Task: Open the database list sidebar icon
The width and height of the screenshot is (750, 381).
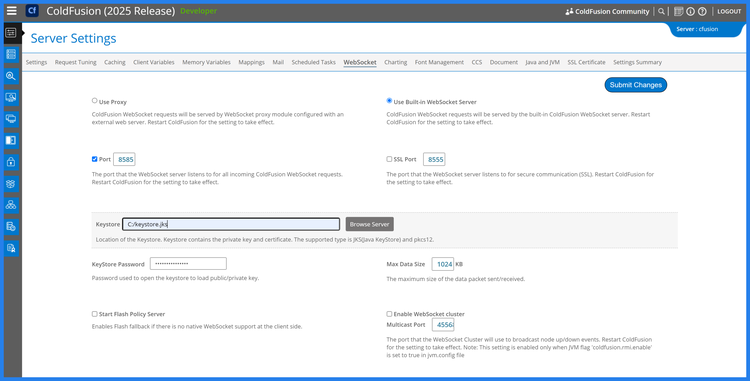Action: tap(11, 54)
